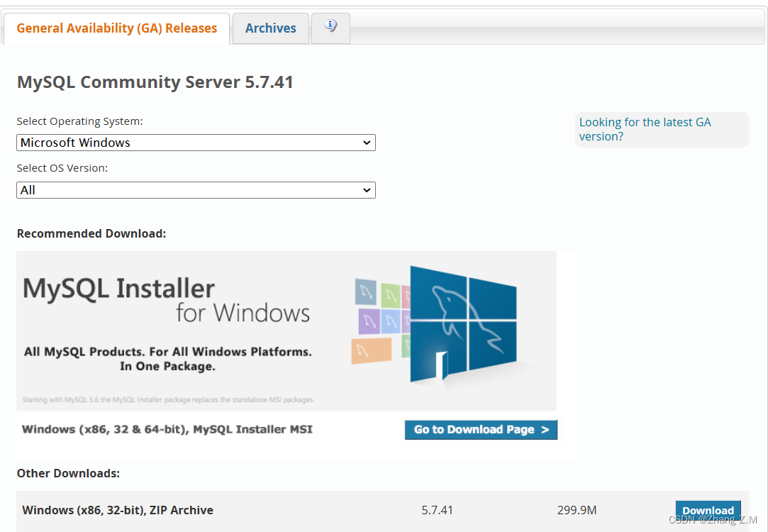Screen dimensions: 768x532
Task: Expand the OS Version dropdown showing All
Action: click(196, 189)
